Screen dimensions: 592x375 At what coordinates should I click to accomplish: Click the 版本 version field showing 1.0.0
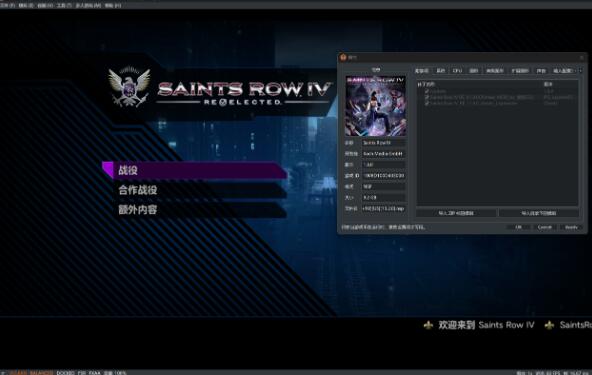tap(384, 165)
